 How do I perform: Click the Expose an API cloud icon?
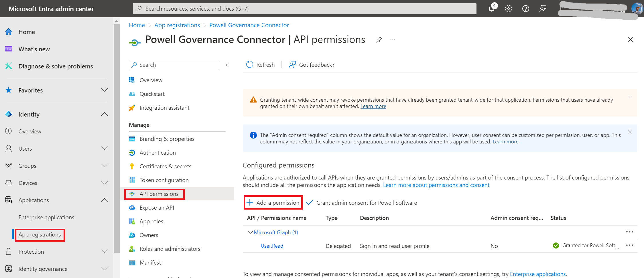pyautogui.click(x=132, y=208)
